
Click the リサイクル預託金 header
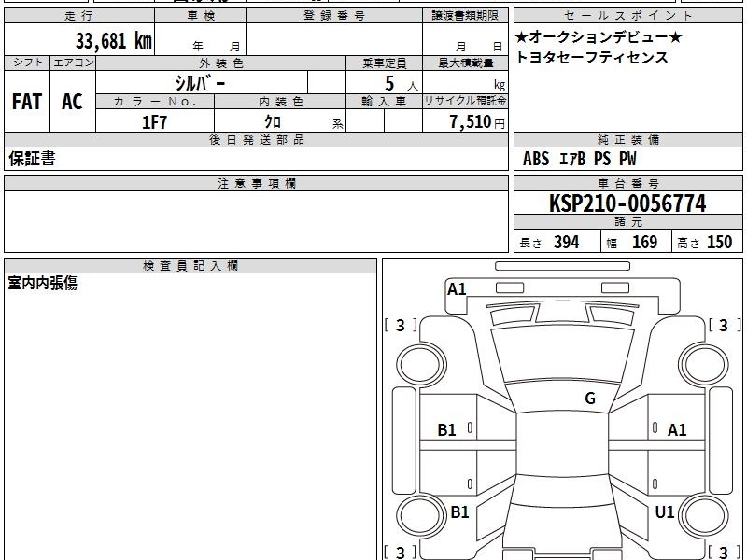(x=465, y=102)
